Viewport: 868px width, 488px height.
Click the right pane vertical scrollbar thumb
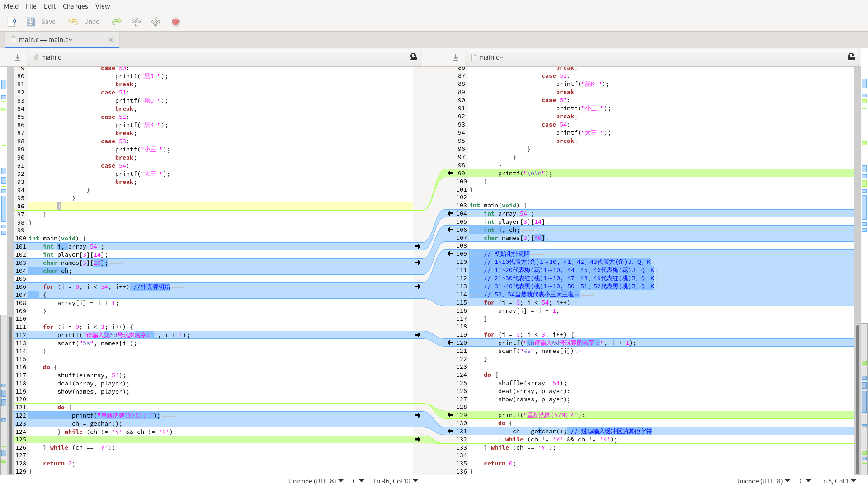[857, 399]
